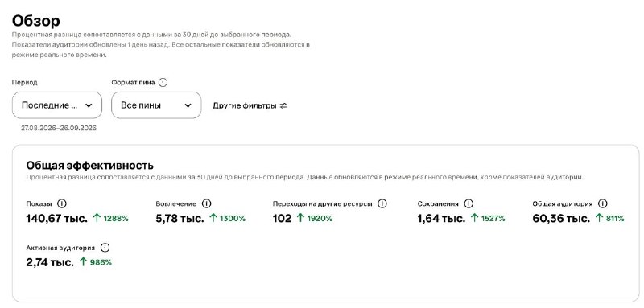This screenshot has height=308, width=644.
Task: Click chevron arrow in Все пины selector
Action: 188,105
